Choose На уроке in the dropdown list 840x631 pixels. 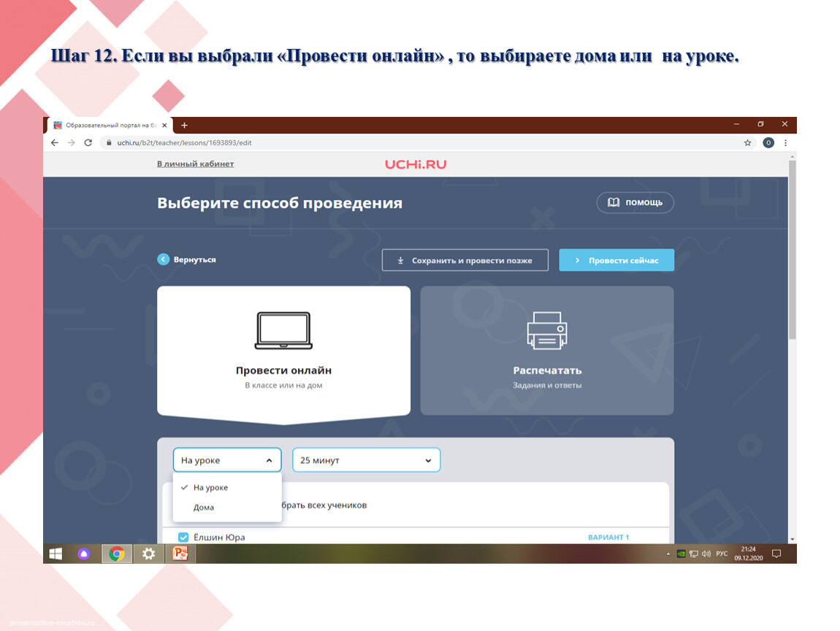[210, 488]
